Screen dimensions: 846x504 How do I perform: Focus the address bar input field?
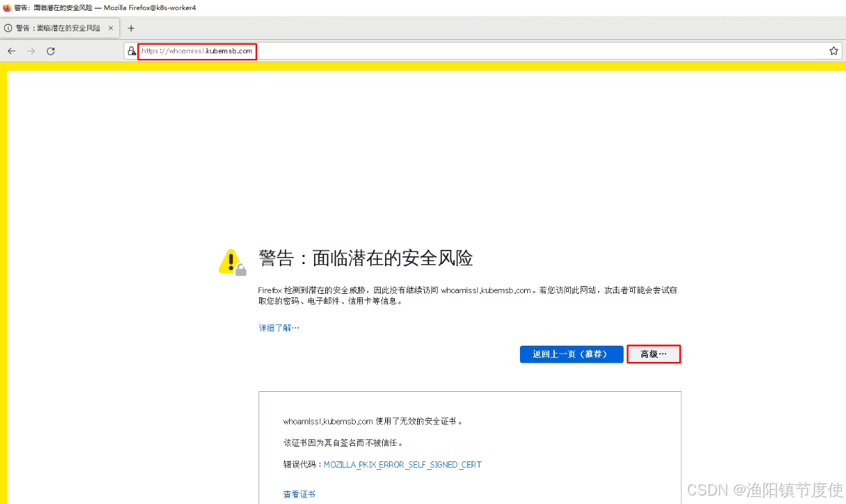click(x=426, y=50)
